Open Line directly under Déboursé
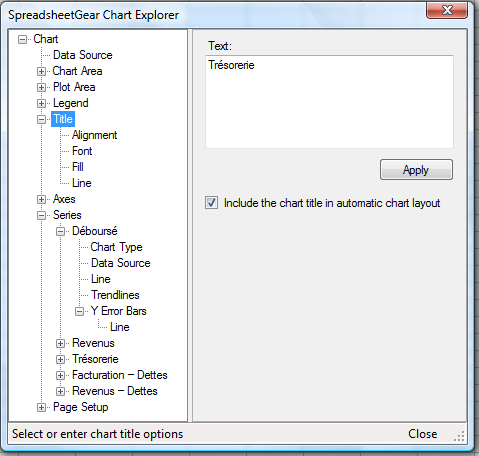Image resolution: width=479 pixels, height=456 pixels. 101,279
